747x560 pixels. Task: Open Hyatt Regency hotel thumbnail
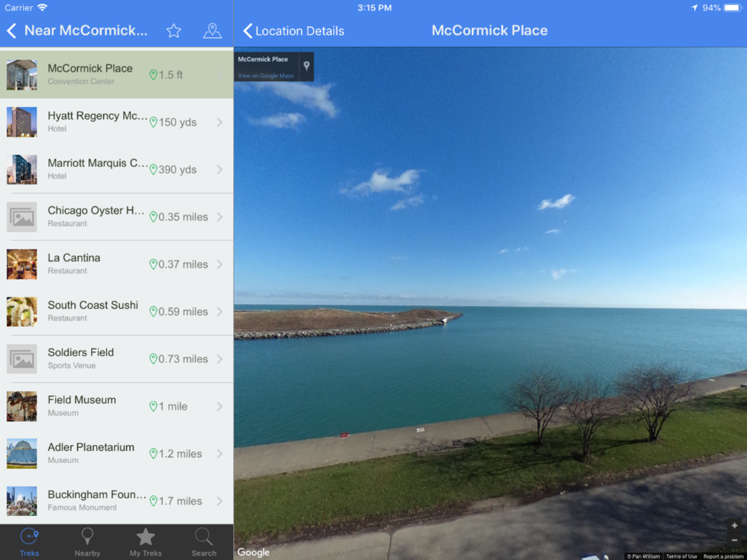22,122
